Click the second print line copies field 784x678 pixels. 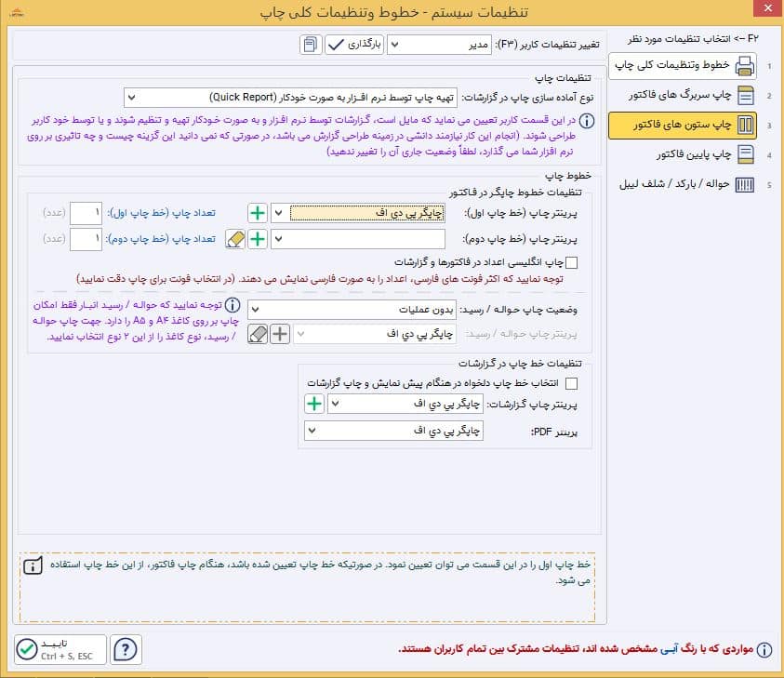(86, 239)
